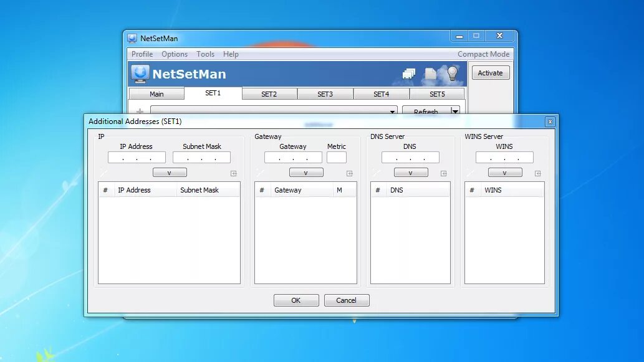Open the Options menu
644x362 pixels.
coord(175,54)
